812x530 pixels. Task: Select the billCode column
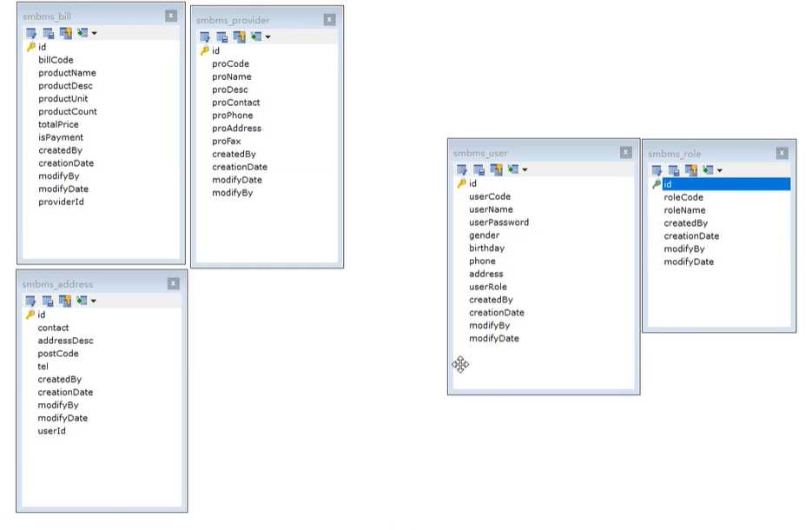point(56,60)
